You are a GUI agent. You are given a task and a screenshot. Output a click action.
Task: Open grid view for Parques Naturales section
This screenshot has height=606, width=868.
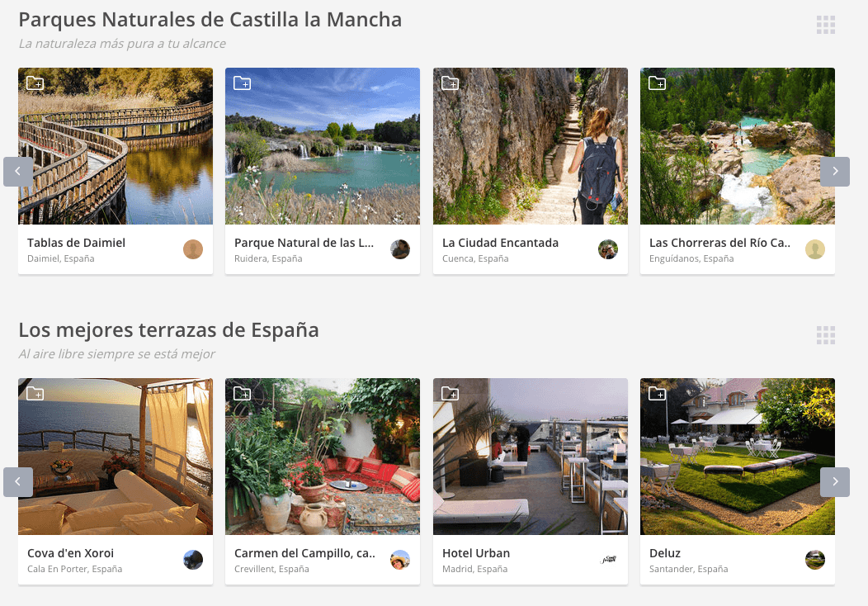pyautogui.click(x=825, y=25)
